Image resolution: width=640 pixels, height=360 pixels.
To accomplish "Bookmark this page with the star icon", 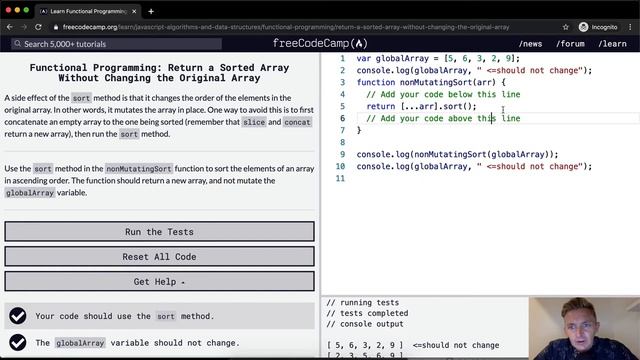I will (565, 27).
